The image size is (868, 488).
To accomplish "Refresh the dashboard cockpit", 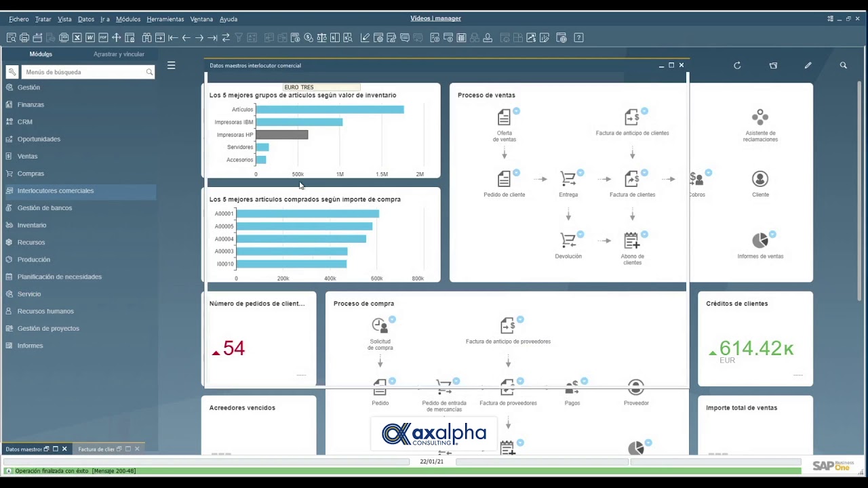I will coord(737,66).
